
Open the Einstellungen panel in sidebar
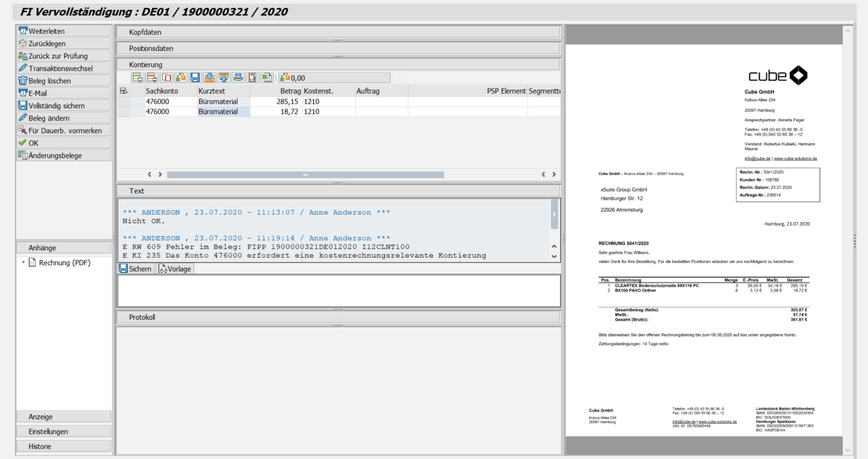63,432
